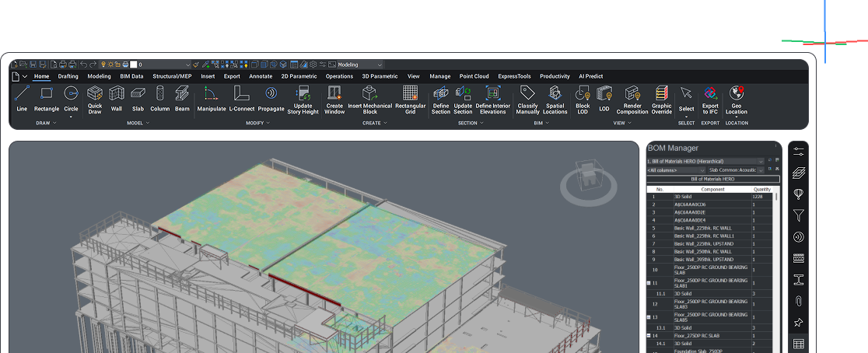Click the redo arrow in quick access toolbar

tap(93, 65)
